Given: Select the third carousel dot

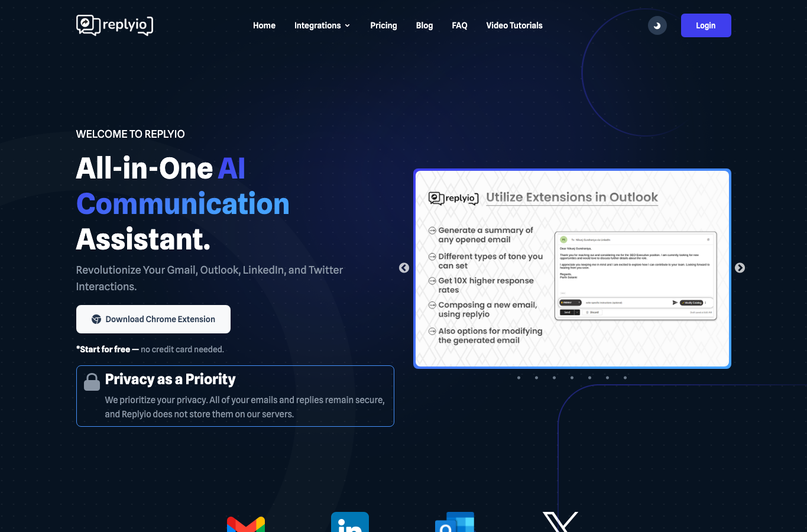Looking at the screenshot, I should pos(554,378).
